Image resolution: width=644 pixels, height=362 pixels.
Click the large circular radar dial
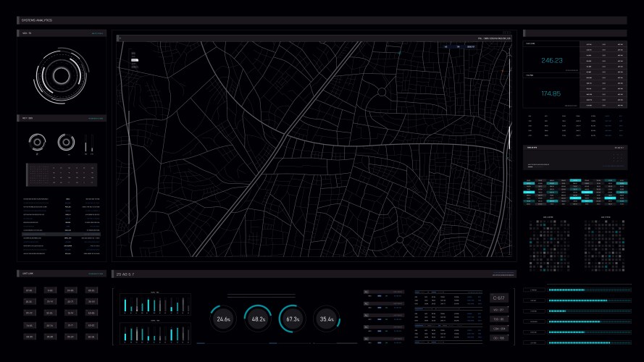tap(61, 75)
